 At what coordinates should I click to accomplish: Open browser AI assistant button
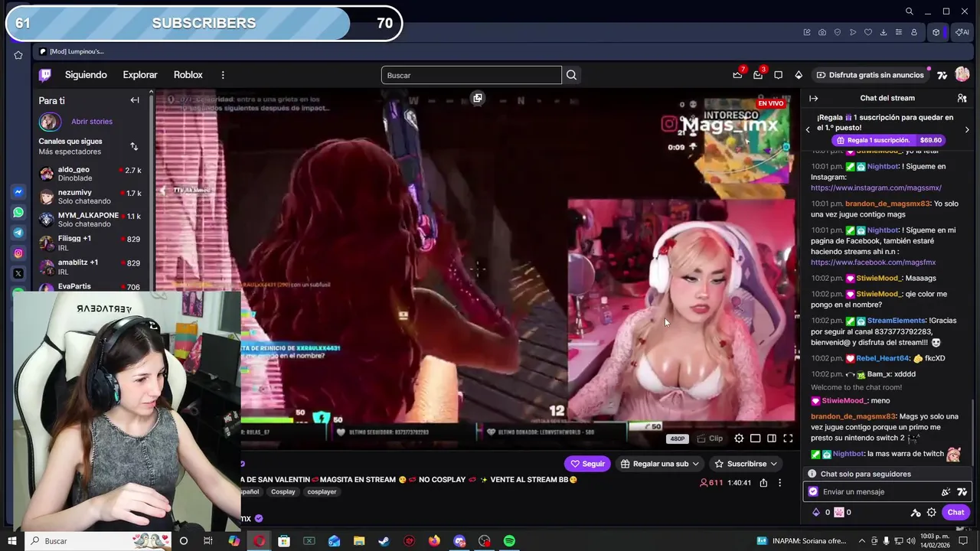962,32
